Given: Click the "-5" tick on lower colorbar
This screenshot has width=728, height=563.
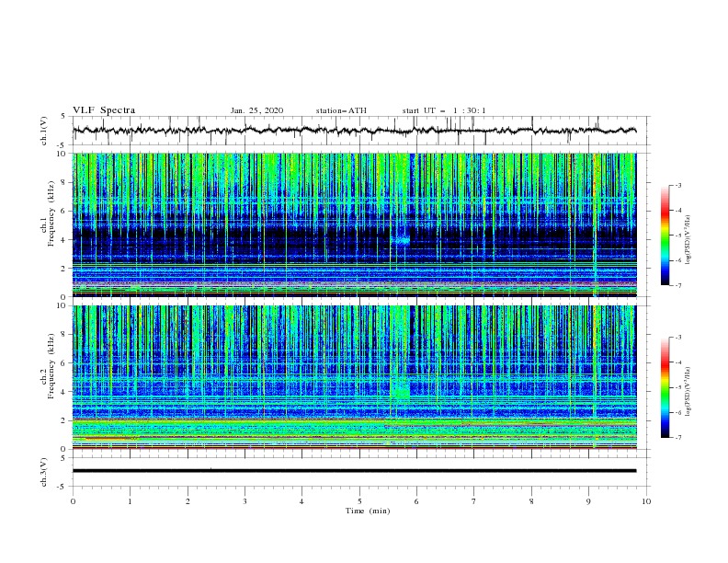Looking at the screenshot, I should (x=678, y=387).
